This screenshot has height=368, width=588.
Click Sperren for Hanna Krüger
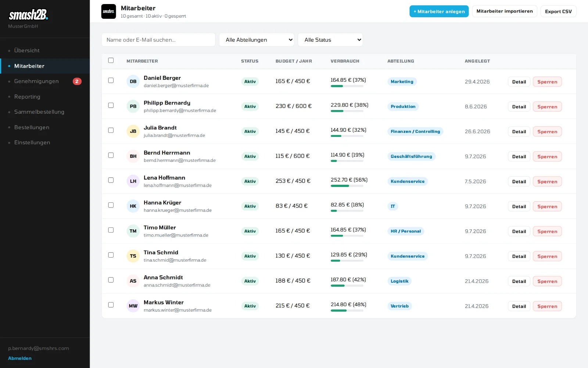click(547, 206)
